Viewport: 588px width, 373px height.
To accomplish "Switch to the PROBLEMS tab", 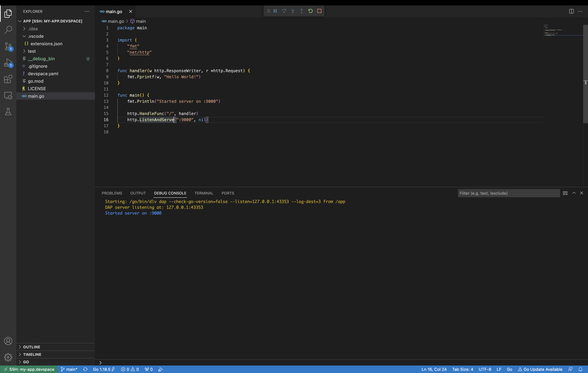I will pos(112,193).
